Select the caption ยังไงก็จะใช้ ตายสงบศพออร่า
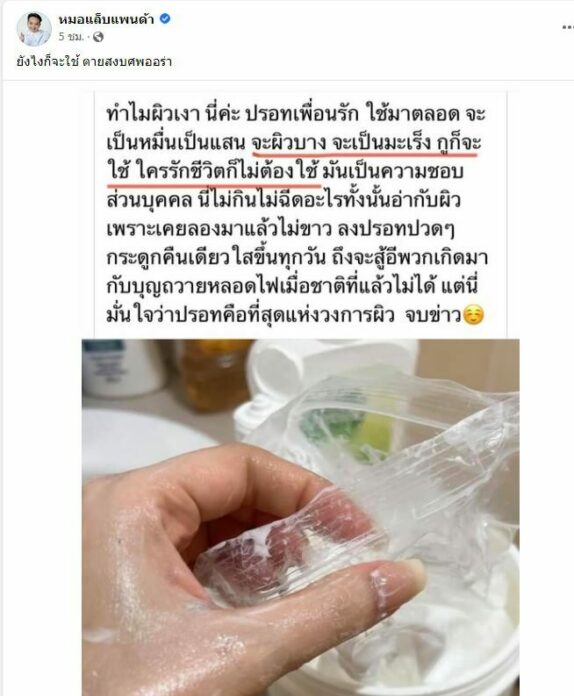Image resolution: width=574 pixels, height=696 pixels. click(x=94, y=61)
